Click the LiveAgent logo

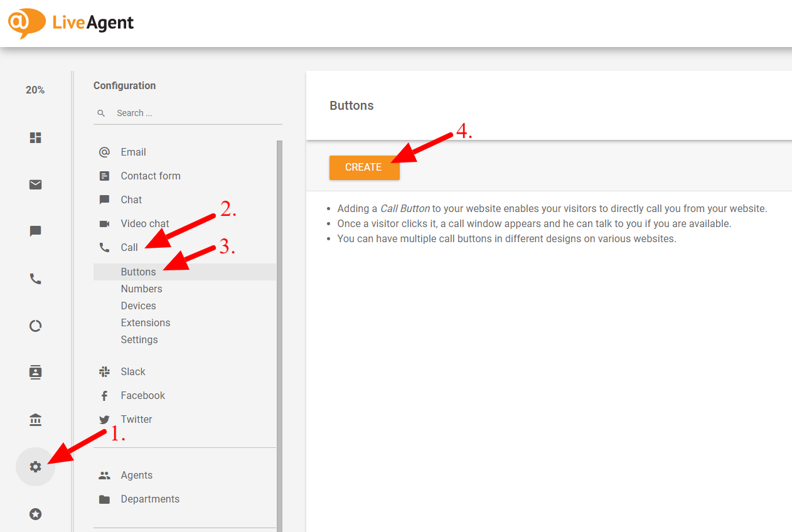pos(71,23)
